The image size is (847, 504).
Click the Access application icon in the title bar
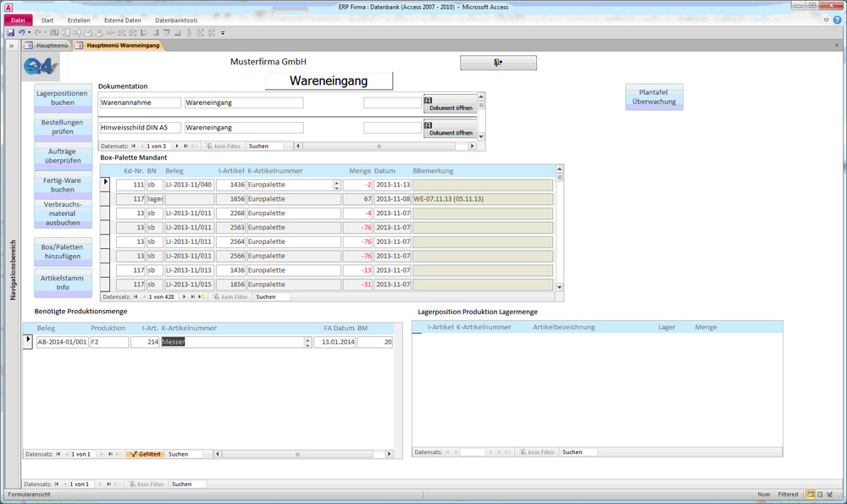pos(8,7)
